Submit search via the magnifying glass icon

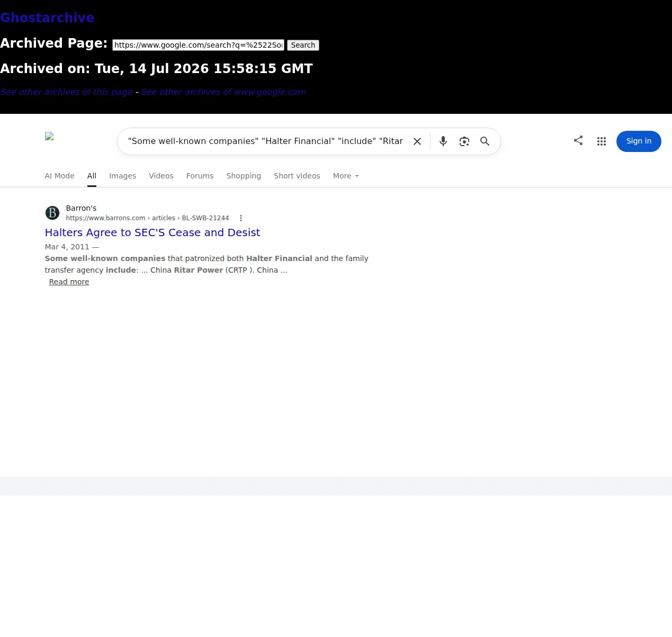(485, 141)
